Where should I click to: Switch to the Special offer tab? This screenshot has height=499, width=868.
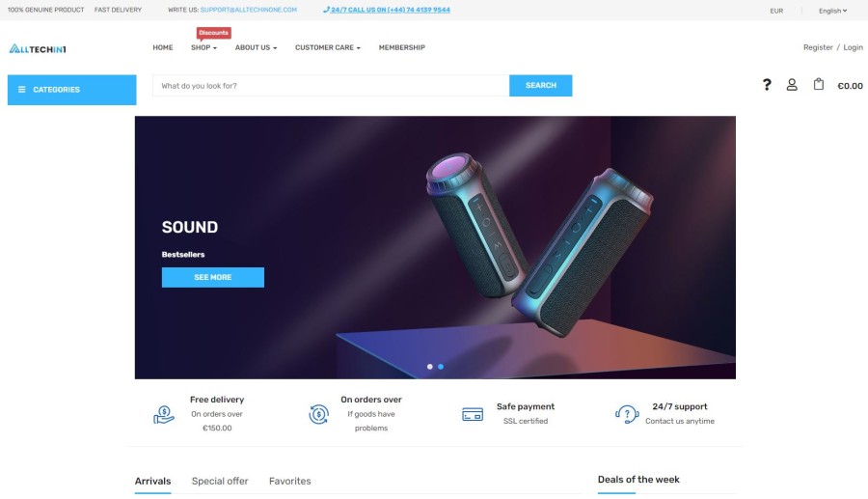click(220, 481)
